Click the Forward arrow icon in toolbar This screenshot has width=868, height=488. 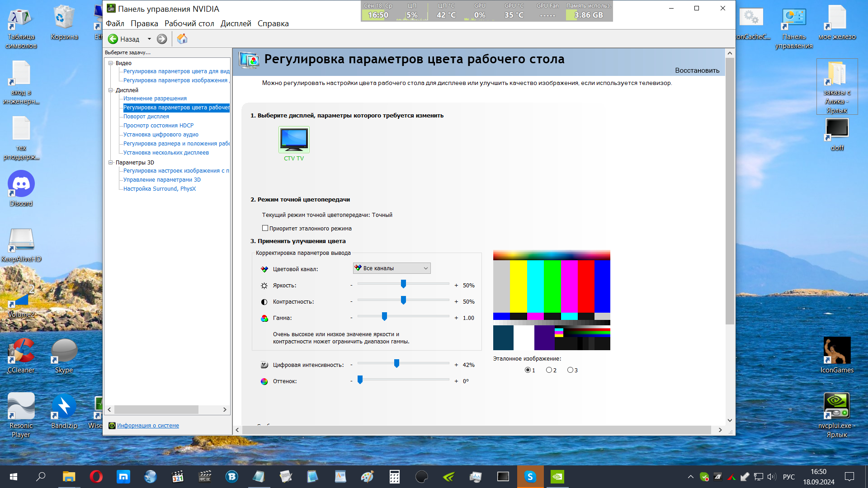162,39
